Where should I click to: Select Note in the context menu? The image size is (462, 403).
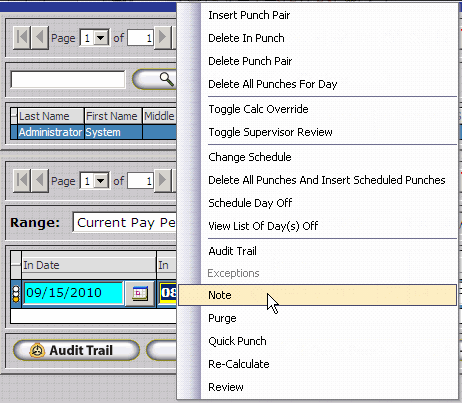(x=317, y=295)
